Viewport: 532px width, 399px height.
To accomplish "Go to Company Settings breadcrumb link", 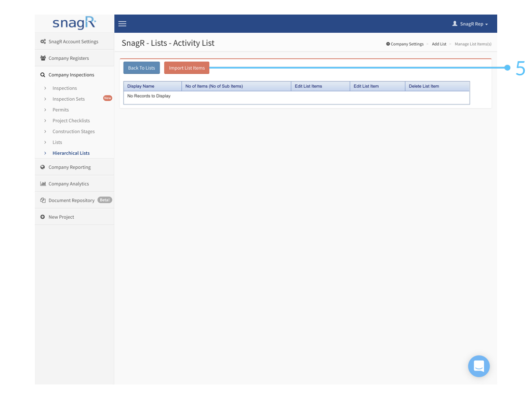I will click(407, 44).
